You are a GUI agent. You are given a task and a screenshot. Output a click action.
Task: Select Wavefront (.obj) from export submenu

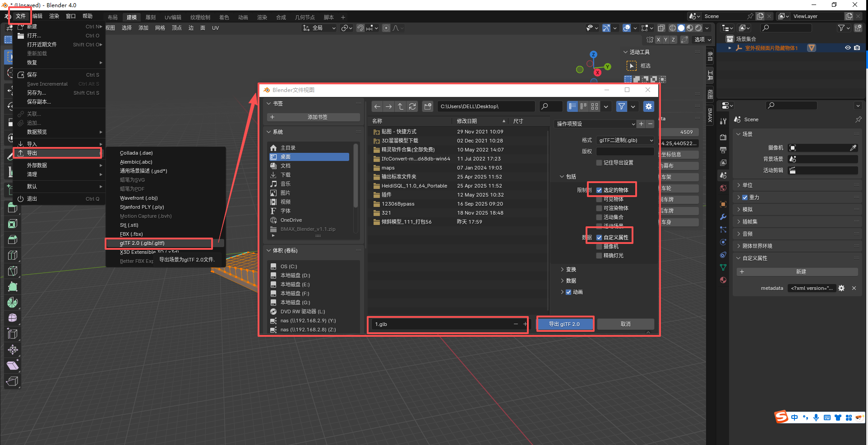(x=139, y=198)
